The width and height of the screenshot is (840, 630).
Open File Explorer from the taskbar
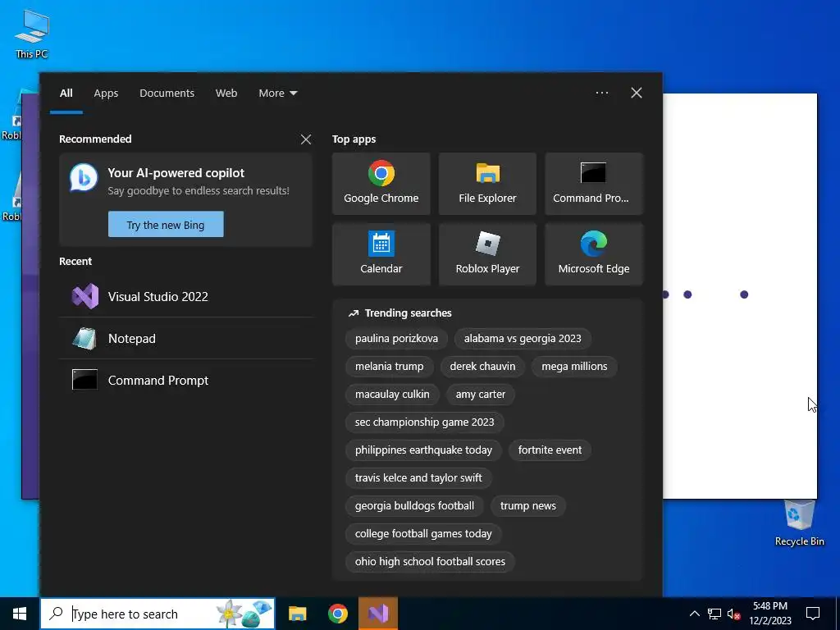[297, 614]
